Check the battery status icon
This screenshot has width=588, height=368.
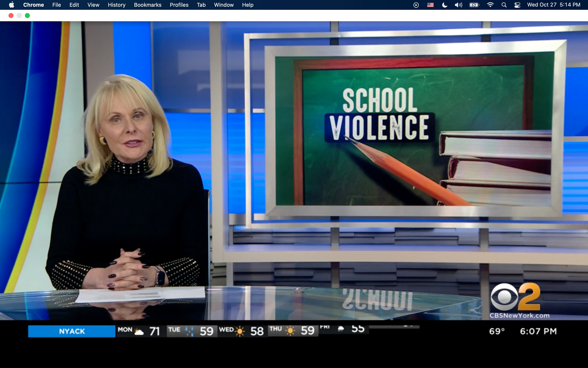474,5
